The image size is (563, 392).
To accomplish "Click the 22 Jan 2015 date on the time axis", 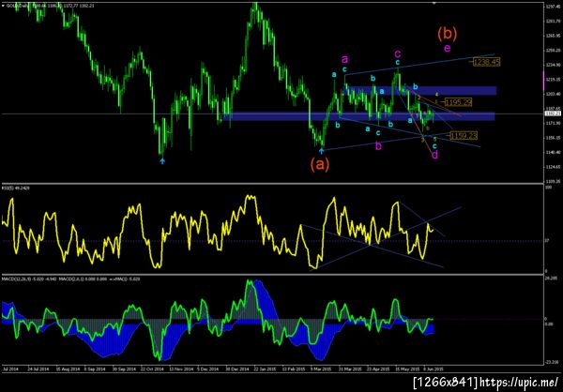I will 263,369.
